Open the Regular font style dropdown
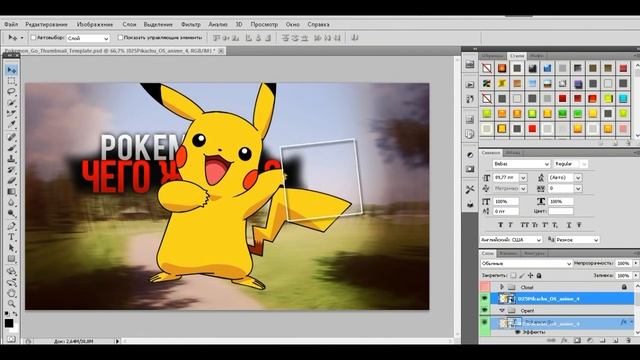 [571, 164]
